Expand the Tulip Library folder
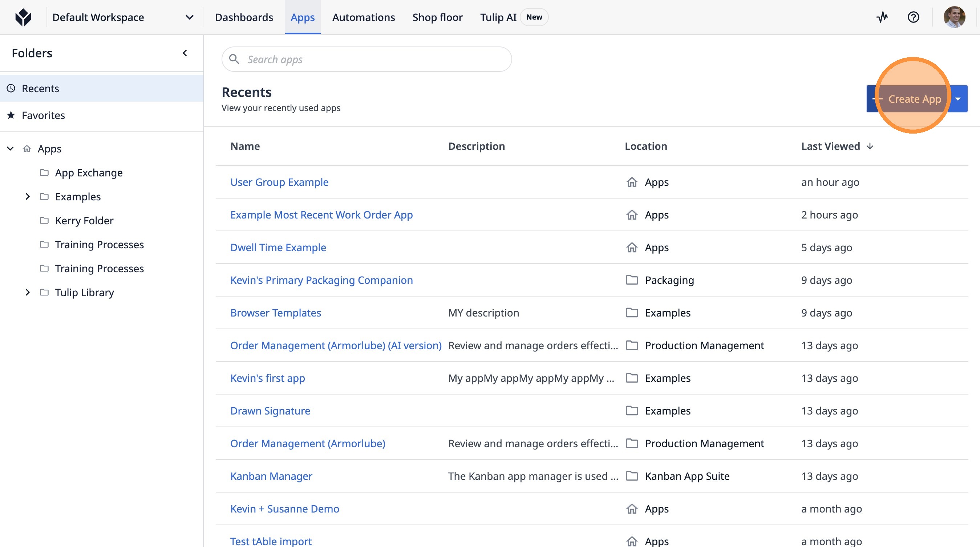The height and width of the screenshot is (547, 980). tap(27, 292)
